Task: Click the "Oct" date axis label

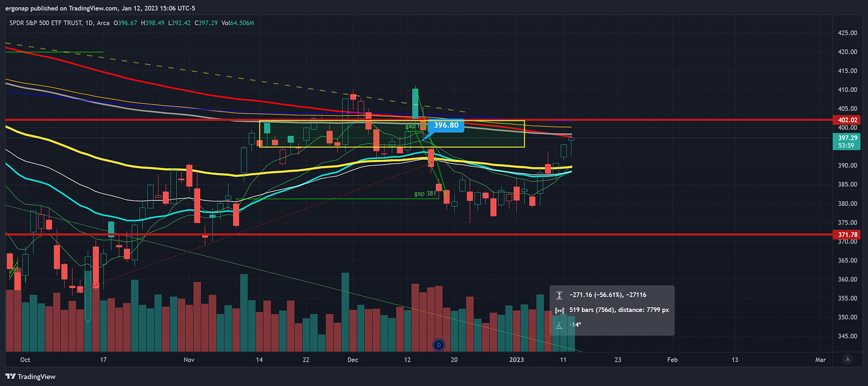Action: point(25,360)
